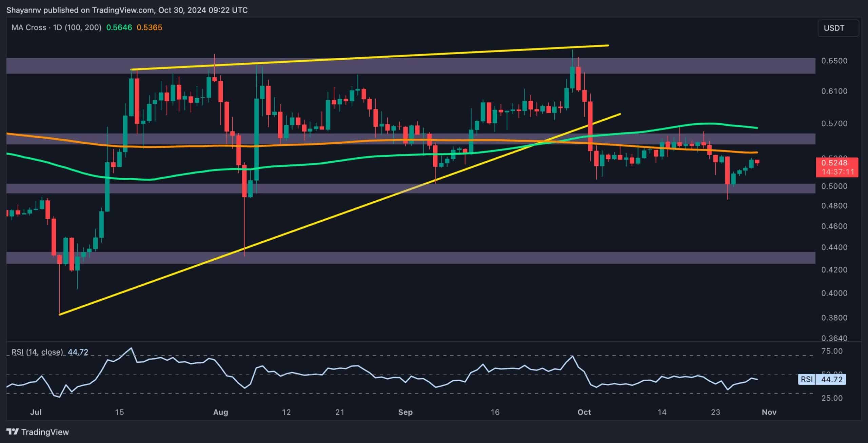Select the RSI (14, close) indicator label

[38, 352]
